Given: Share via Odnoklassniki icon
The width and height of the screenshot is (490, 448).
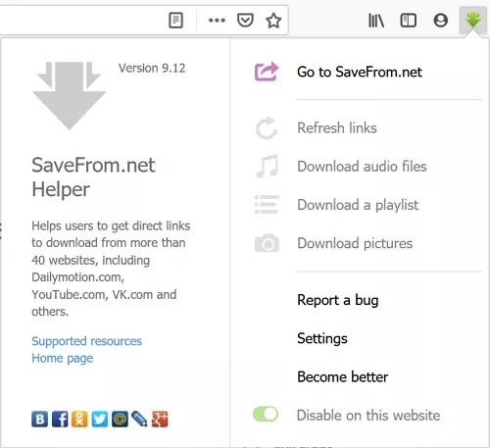Looking at the screenshot, I should (x=79, y=419).
